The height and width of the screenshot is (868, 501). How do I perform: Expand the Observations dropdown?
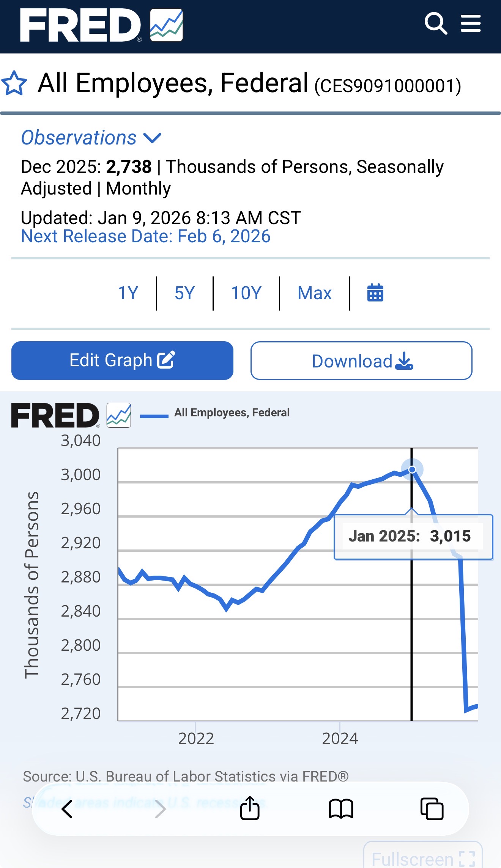pyautogui.click(x=91, y=138)
